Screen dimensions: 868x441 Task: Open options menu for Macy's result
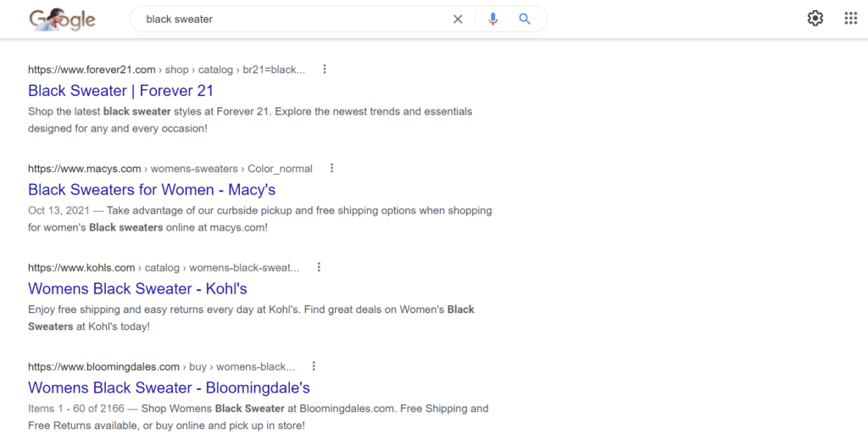(x=332, y=168)
